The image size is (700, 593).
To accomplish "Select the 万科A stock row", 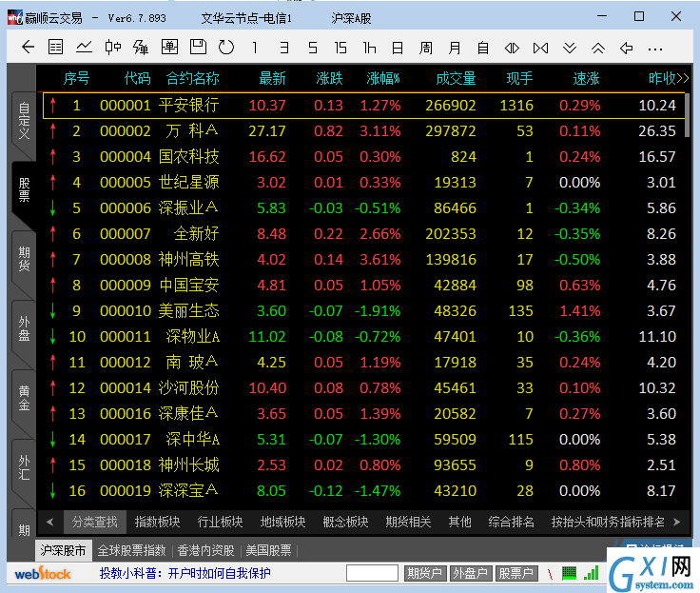I will click(364, 131).
